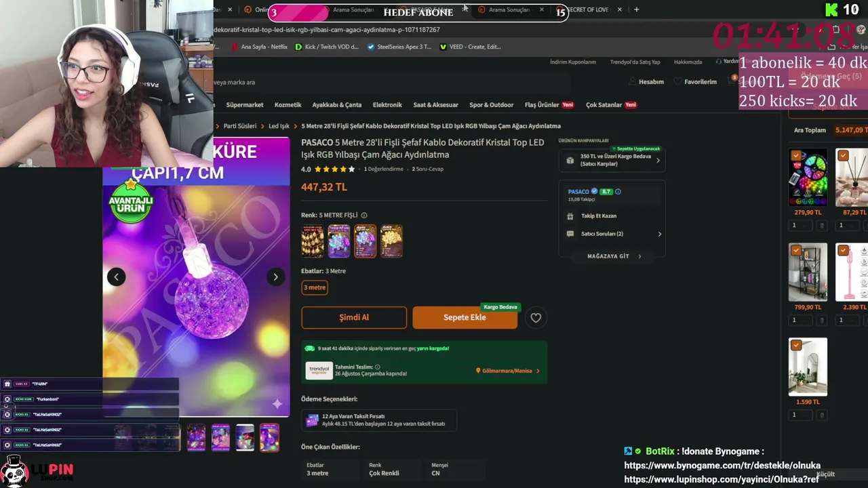Add product to favorites with heart icon
The image size is (868, 488).
536,317
